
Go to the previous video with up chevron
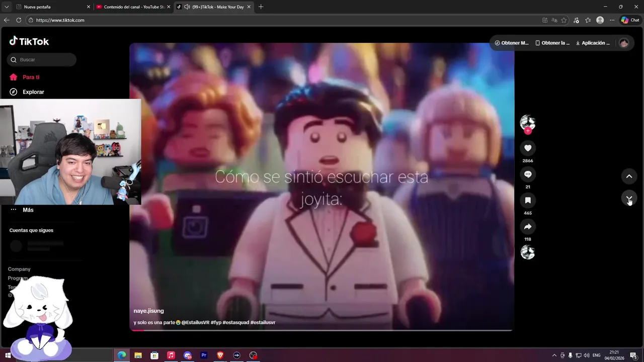pos(629,176)
